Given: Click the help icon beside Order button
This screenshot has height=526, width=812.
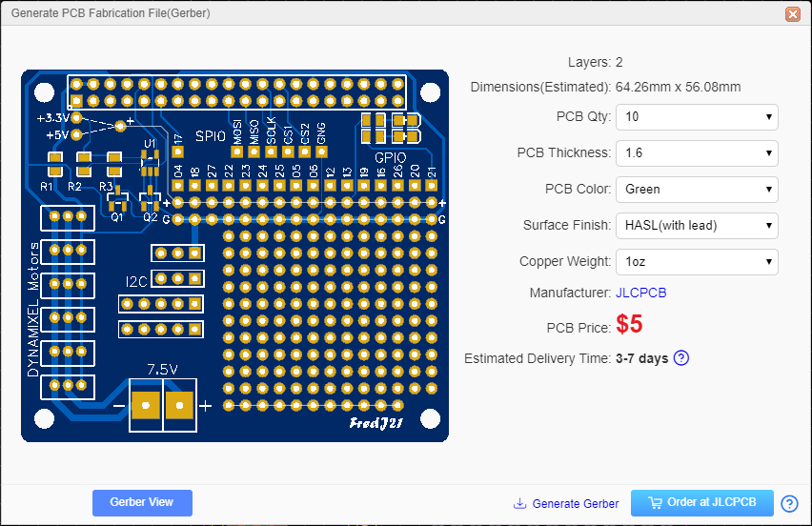Looking at the screenshot, I should coord(789,503).
